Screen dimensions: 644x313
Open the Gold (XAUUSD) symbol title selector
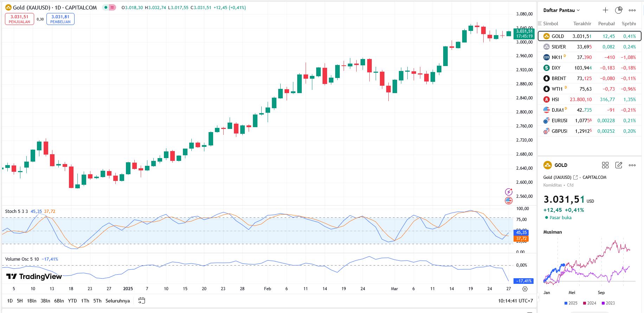click(x=51, y=7)
